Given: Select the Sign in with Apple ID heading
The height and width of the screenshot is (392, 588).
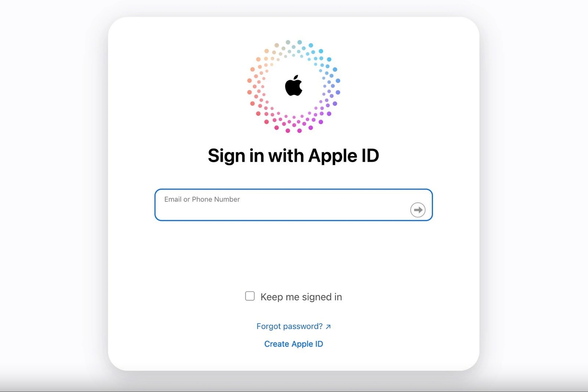Looking at the screenshot, I should (293, 156).
